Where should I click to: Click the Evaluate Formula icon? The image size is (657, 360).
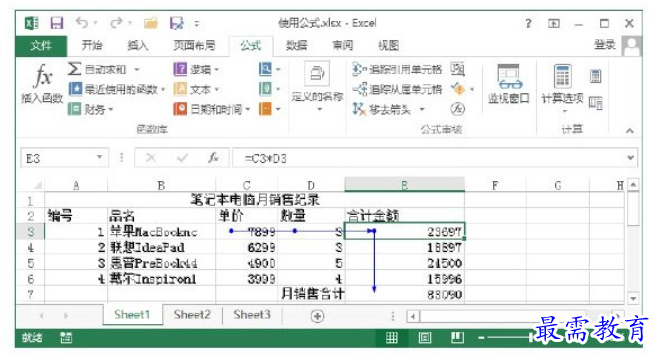[458, 109]
